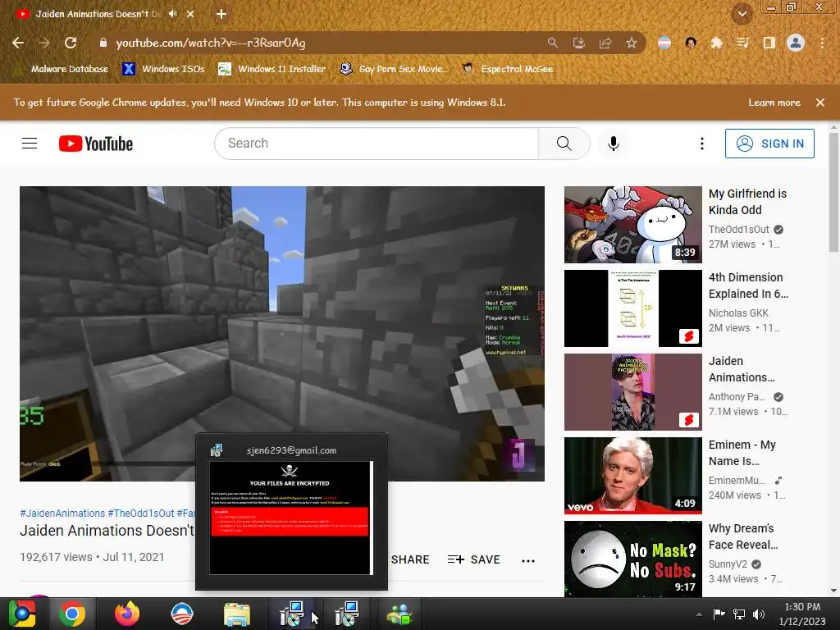This screenshot has width=840, height=630.
Task: Expand the tab search dropdown
Action: pyautogui.click(x=742, y=14)
